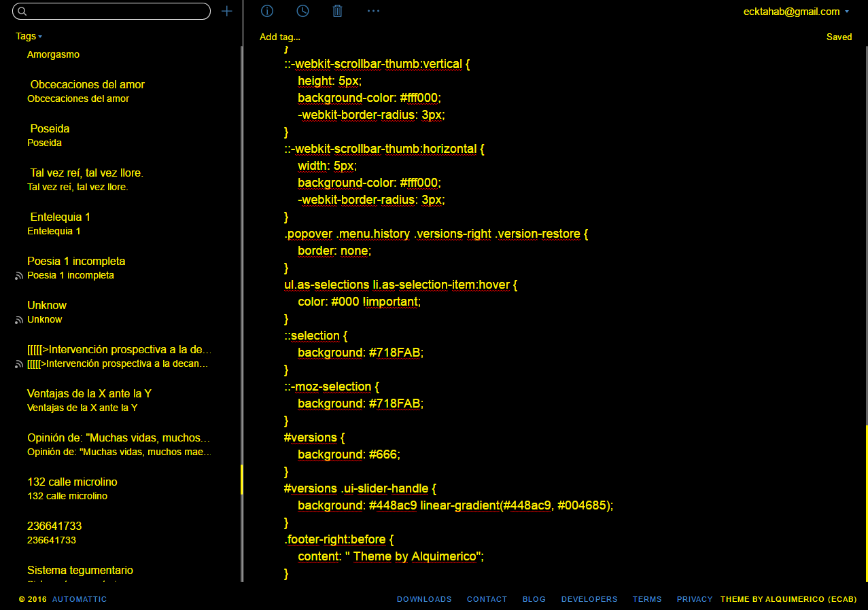868x610 pixels.
Task: Open the note info icon
Action: [x=267, y=11]
